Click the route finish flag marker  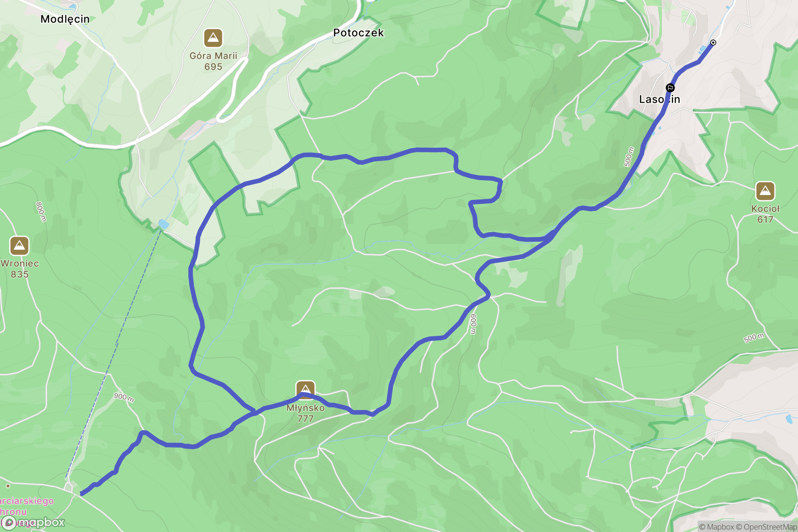point(670,88)
